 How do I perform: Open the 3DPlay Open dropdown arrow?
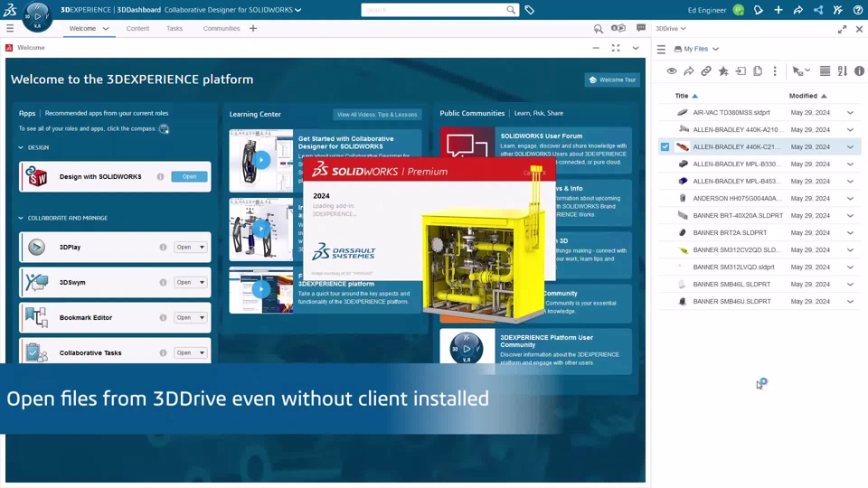[202, 248]
